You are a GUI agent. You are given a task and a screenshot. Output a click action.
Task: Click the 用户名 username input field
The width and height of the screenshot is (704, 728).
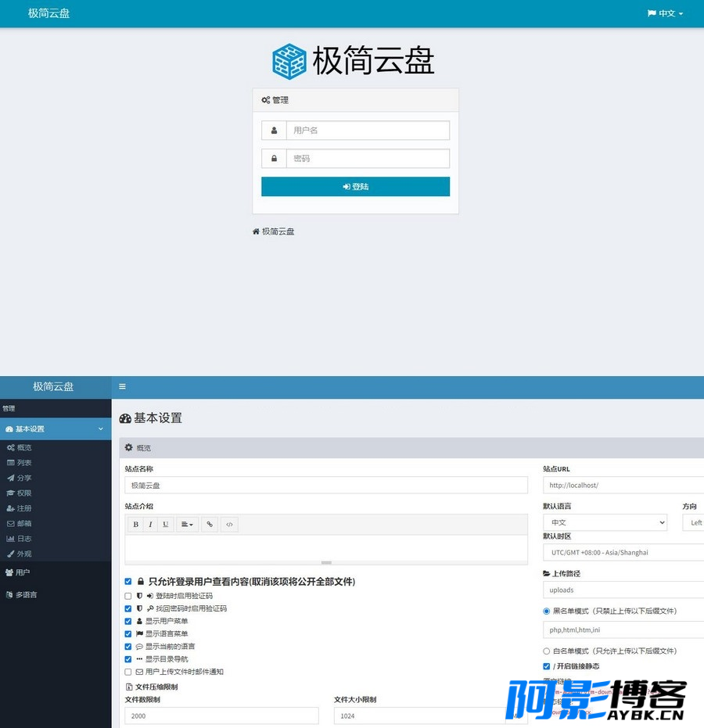[368, 131]
